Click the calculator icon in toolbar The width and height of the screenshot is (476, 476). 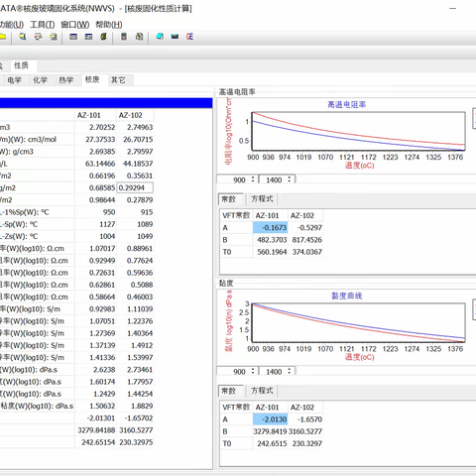coord(124,37)
